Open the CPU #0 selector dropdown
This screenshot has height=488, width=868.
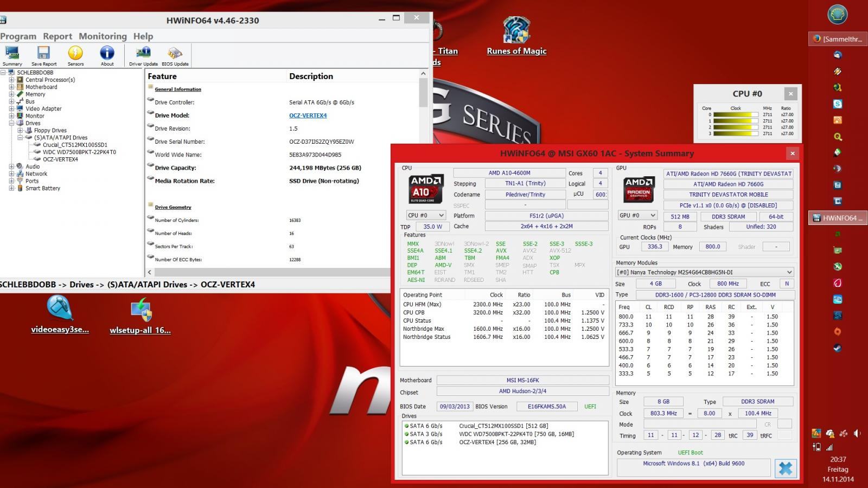426,215
